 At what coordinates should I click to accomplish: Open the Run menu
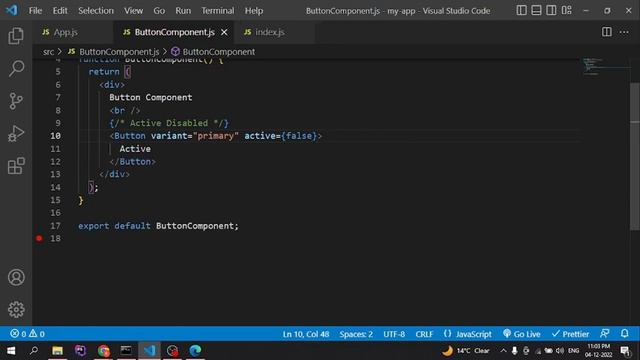(183, 11)
